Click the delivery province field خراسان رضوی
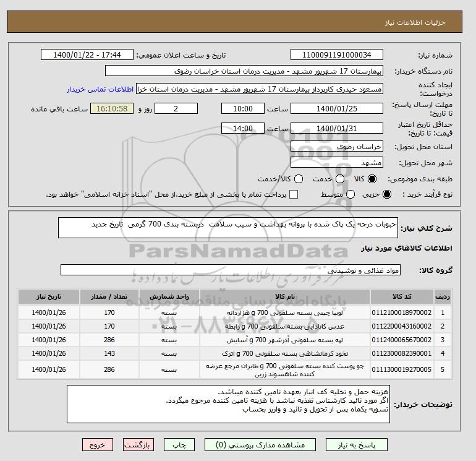 (x=337, y=147)
